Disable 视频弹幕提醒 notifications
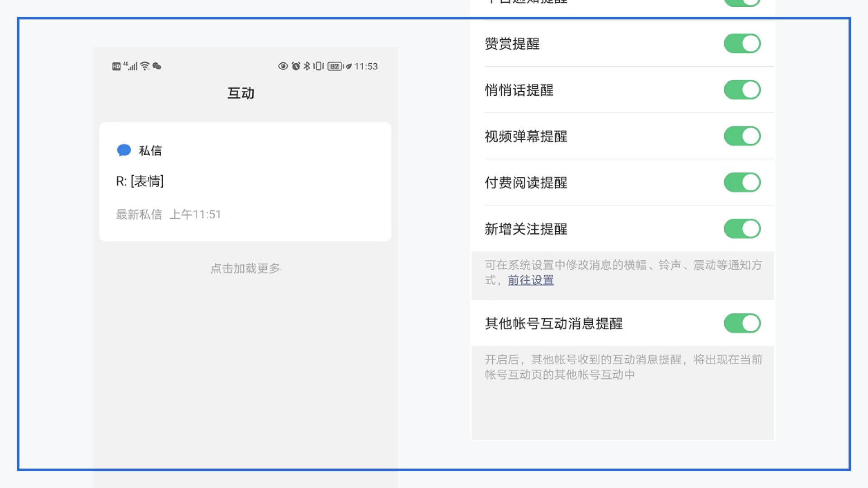This screenshot has height=488, width=868. (x=742, y=136)
